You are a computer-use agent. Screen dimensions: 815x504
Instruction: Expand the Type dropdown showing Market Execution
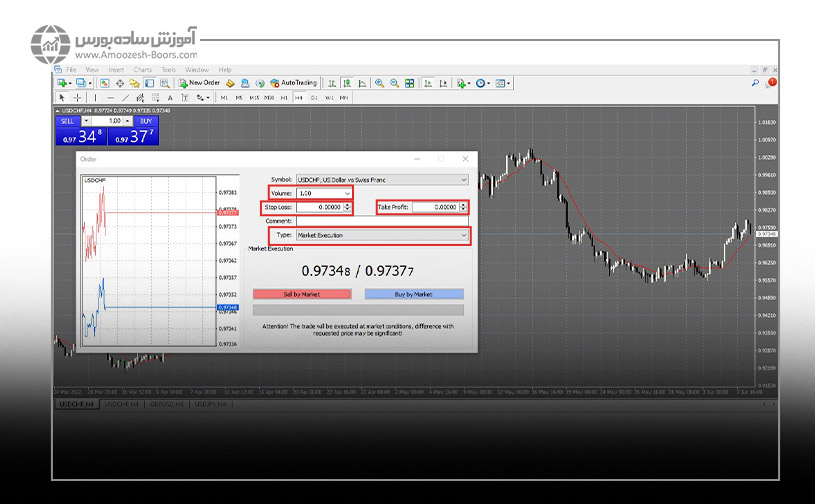tap(463, 235)
